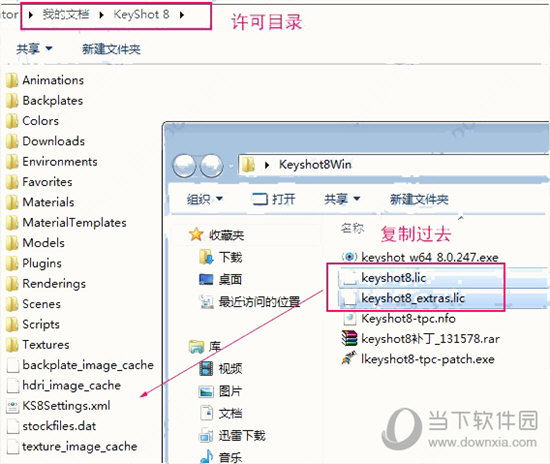
Task: Select the Scenes folder icon
Action: point(12,304)
